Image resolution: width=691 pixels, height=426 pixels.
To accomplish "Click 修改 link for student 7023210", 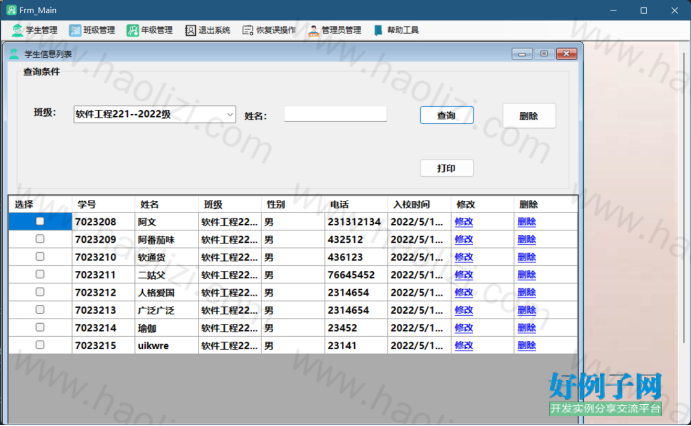I will tap(464, 257).
